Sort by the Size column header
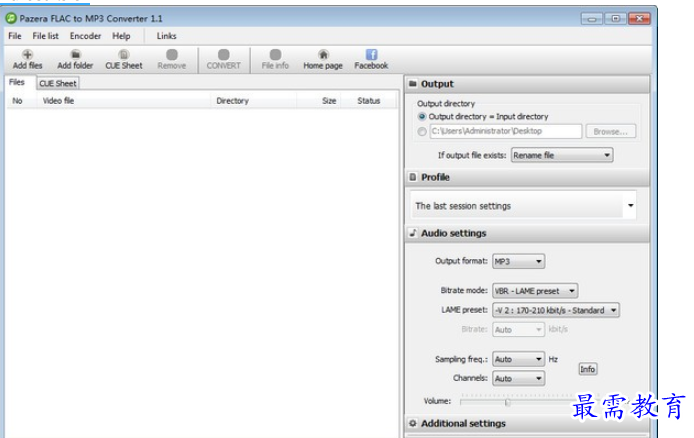 [320, 101]
